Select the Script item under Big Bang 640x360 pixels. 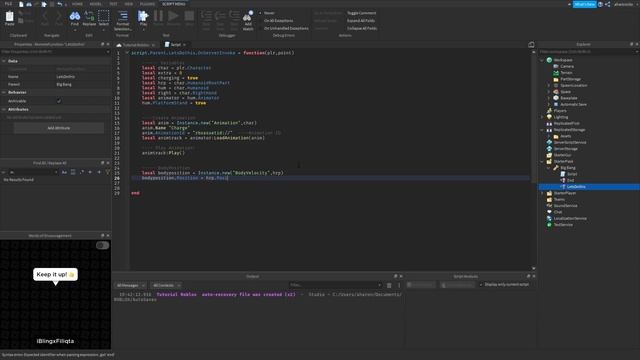pos(572,174)
